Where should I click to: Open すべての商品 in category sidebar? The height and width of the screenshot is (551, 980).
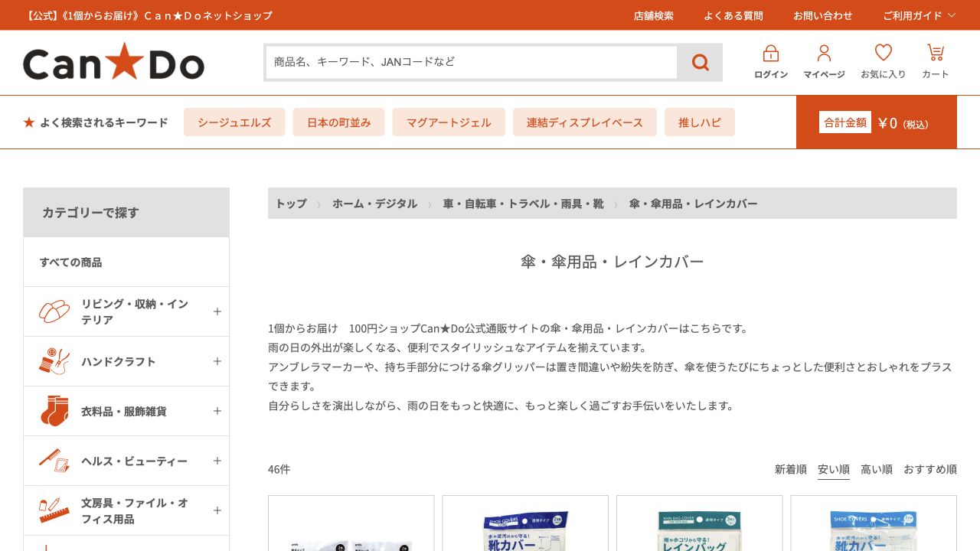126,262
